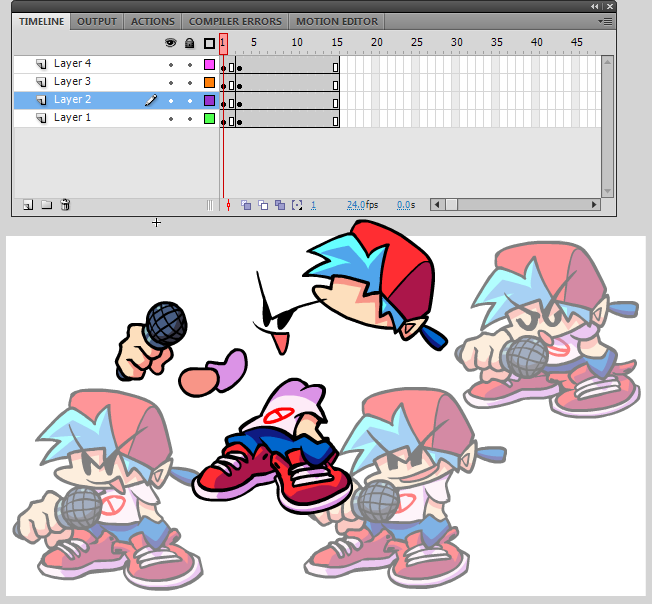Switch to the MOTION EDITOR tab
This screenshot has height=604, width=652.
[337, 21]
